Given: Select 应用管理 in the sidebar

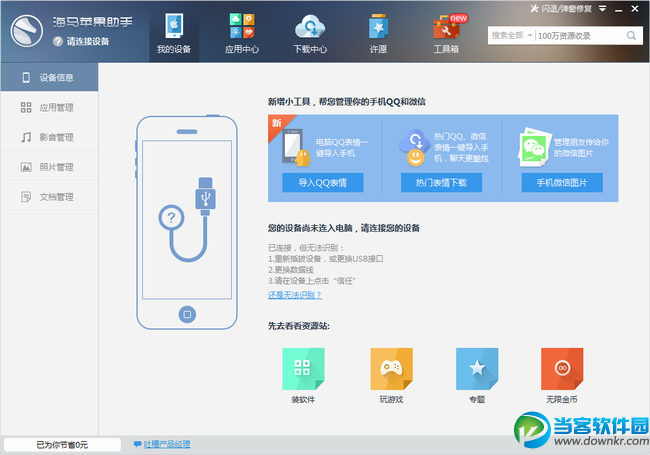Looking at the screenshot, I should [x=49, y=107].
